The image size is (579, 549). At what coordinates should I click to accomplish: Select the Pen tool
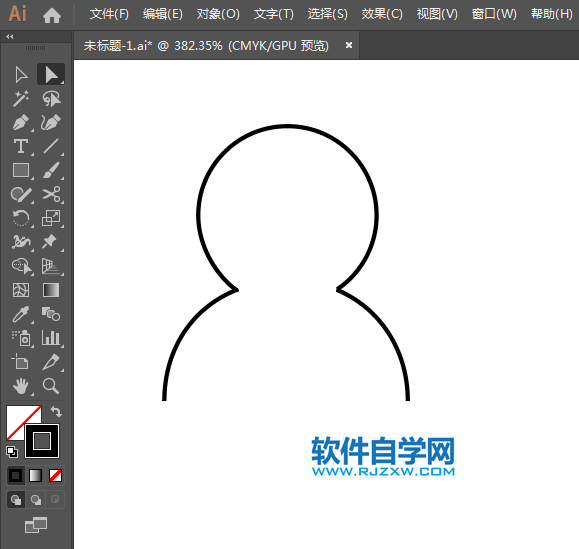tap(21, 123)
